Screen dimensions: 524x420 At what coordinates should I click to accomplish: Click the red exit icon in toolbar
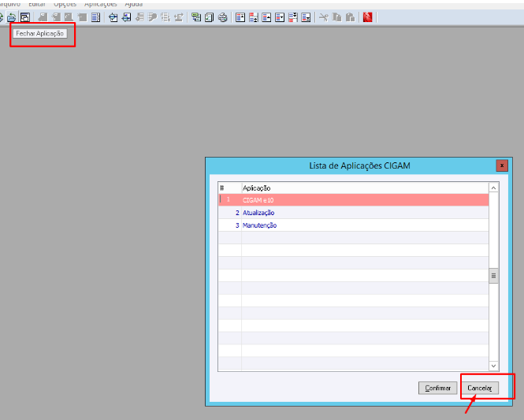pos(368,17)
